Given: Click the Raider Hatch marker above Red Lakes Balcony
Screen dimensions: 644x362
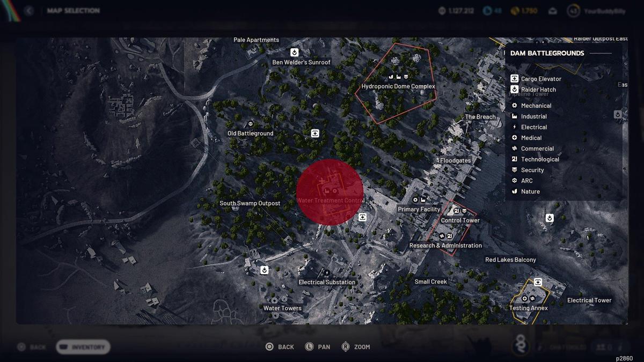Looking at the screenshot, I should point(550,218).
